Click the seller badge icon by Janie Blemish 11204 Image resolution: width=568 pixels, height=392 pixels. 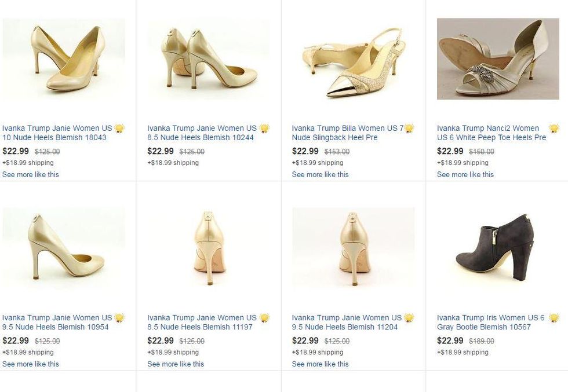tap(409, 318)
